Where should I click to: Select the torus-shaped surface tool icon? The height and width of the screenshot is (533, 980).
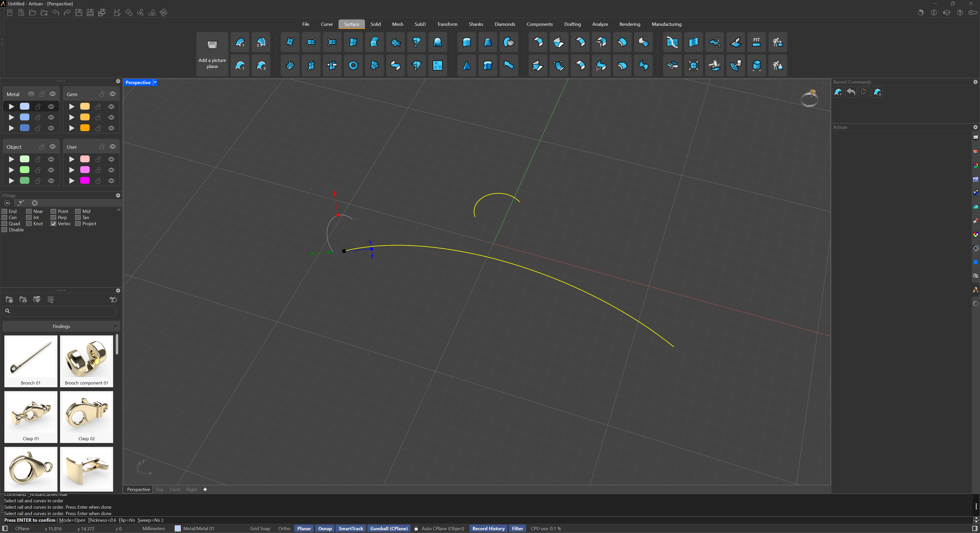[353, 65]
